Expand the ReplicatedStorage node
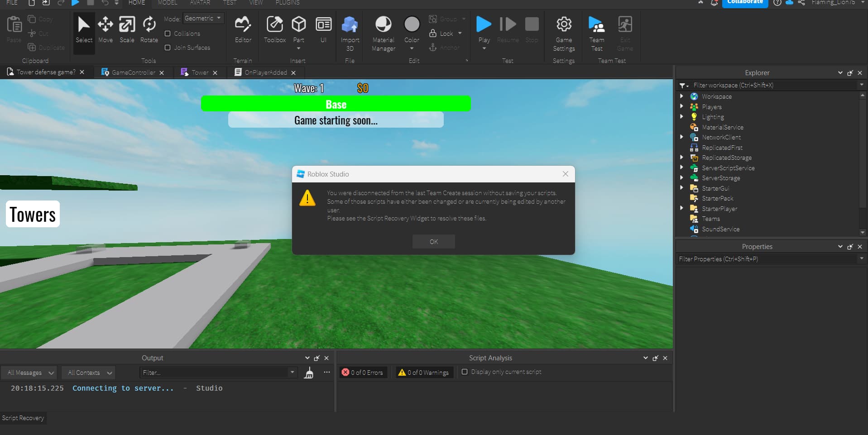Viewport: 868px width, 435px height. pyautogui.click(x=681, y=157)
